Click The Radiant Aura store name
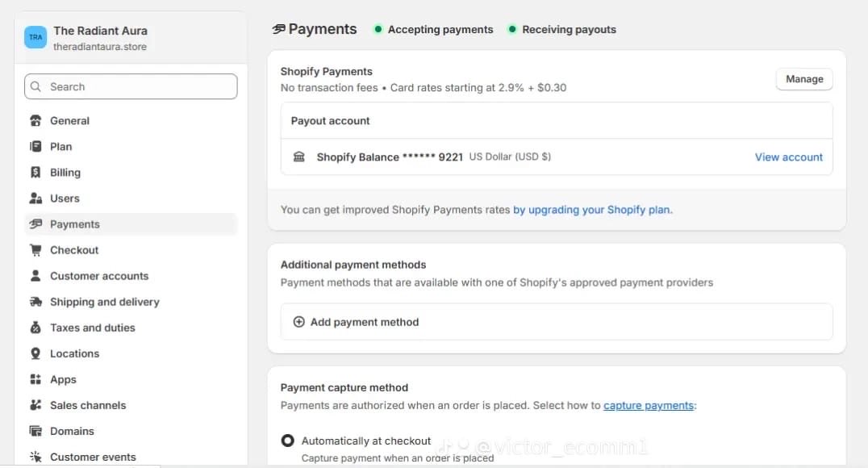The image size is (868, 468). click(100, 31)
